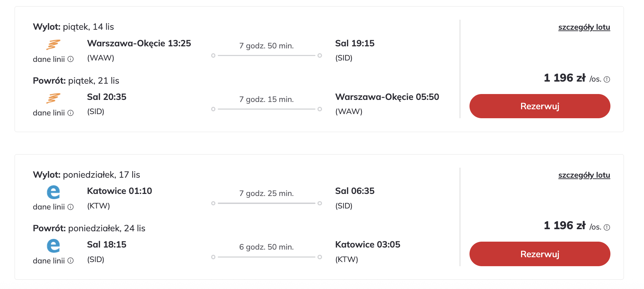The width and height of the screenshot is (644, 289).
Task: Click the Enter Air logo on the 24 lis return flight
Action: 53,246
